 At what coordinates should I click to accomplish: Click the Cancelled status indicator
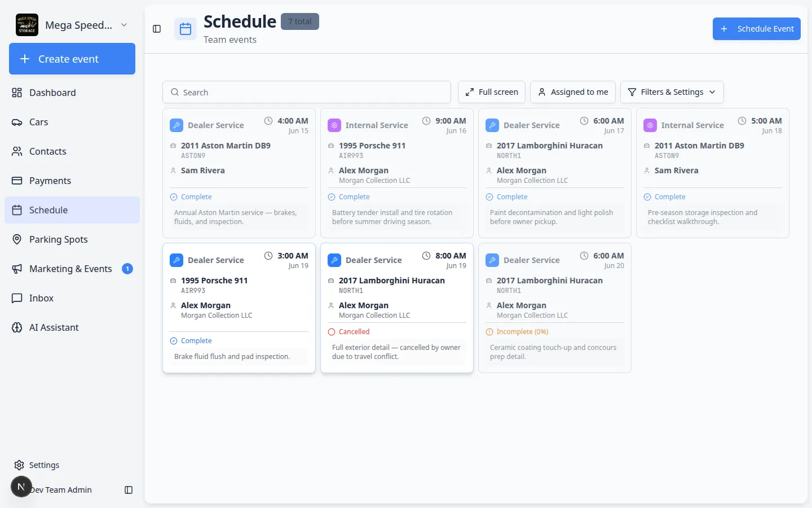point(348,332)
